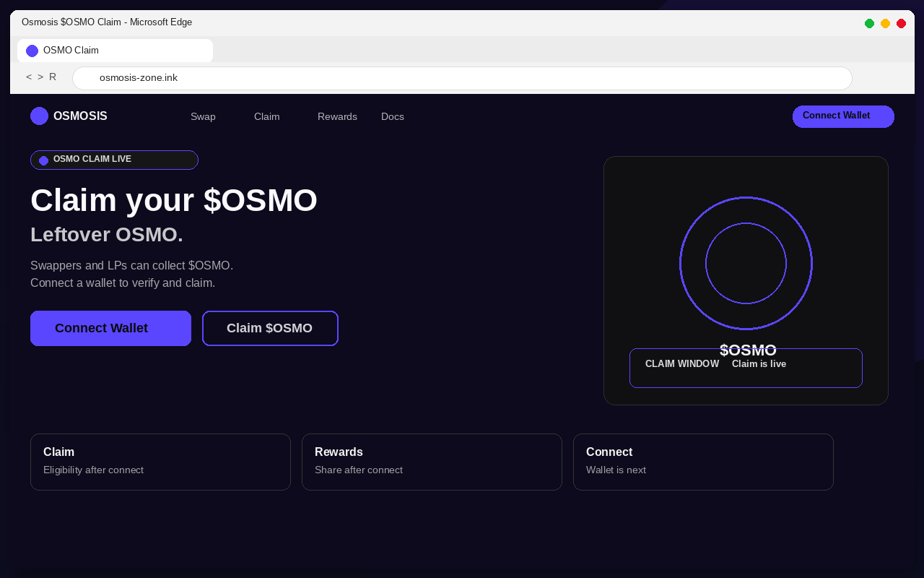Click the address bar with osmosis-zone.ink
This screenshot has width=924, height=578.
click(462, 78)
